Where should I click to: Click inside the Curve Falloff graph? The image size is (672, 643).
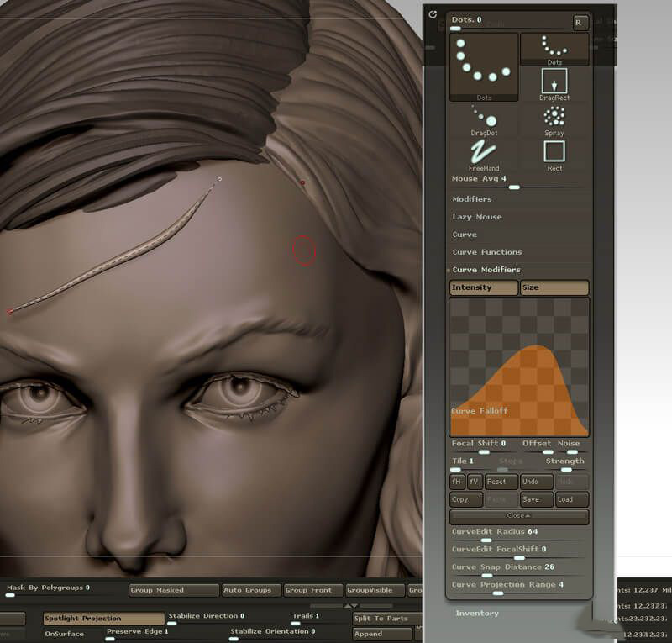(519, 366)
